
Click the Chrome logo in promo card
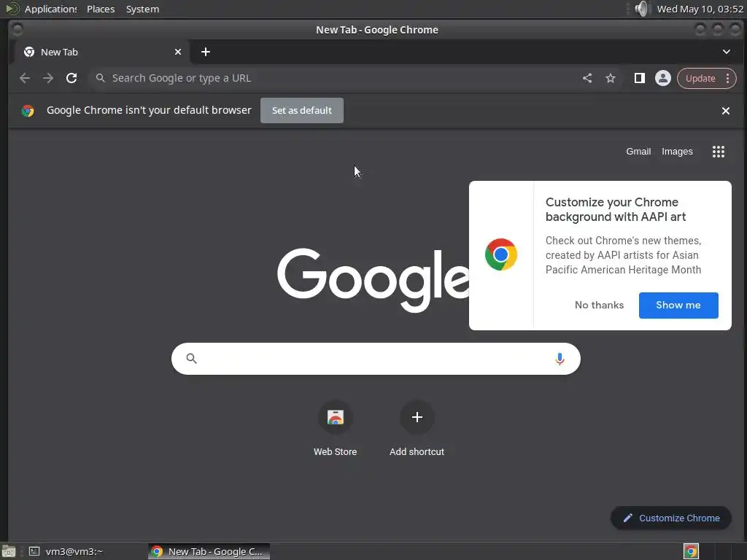click(500, 254)
